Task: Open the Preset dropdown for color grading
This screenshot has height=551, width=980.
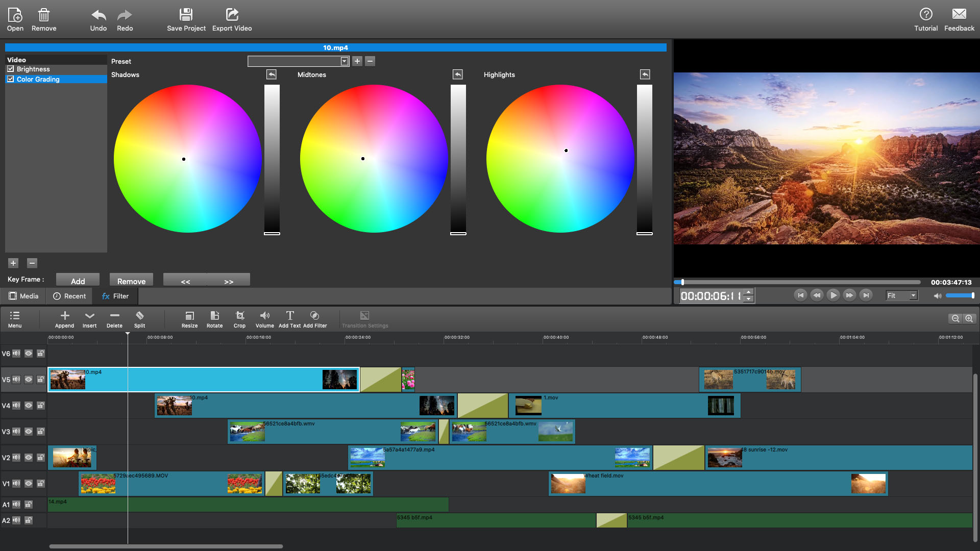Action: (x=344, y=61)
